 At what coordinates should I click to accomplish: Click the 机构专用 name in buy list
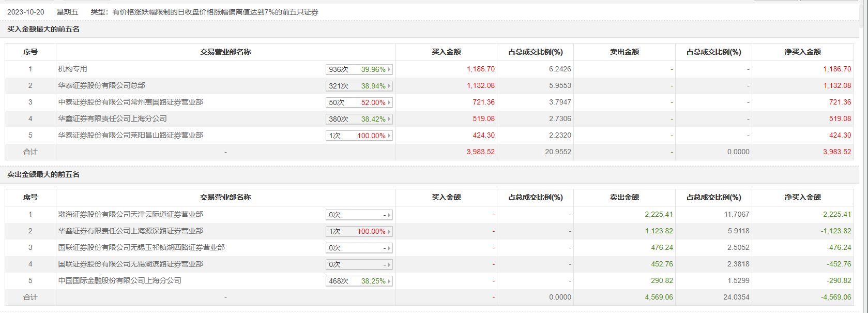[x=73, y=69]
